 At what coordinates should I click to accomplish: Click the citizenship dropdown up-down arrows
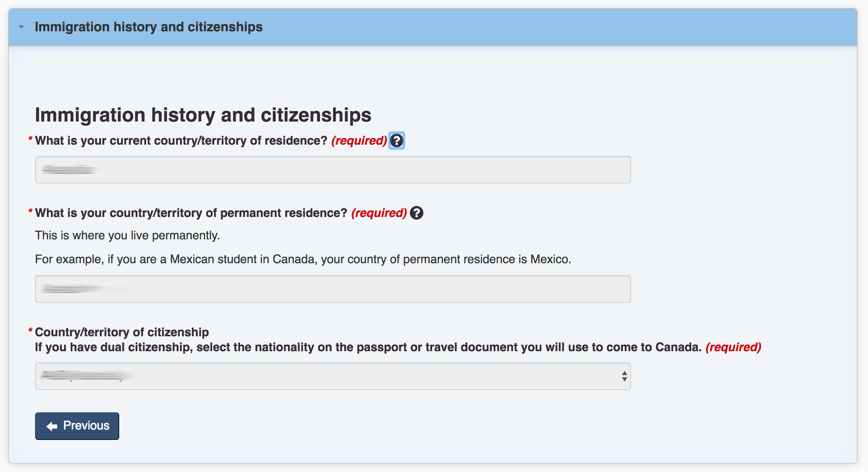pyautogui.click(x=624, y=376)
